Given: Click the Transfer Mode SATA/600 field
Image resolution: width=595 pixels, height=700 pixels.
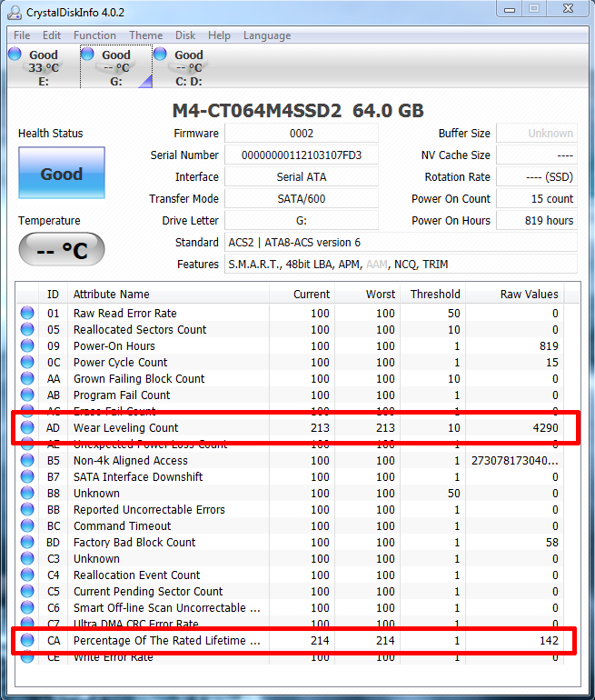Looking at the screenshot, I should 302,199.
